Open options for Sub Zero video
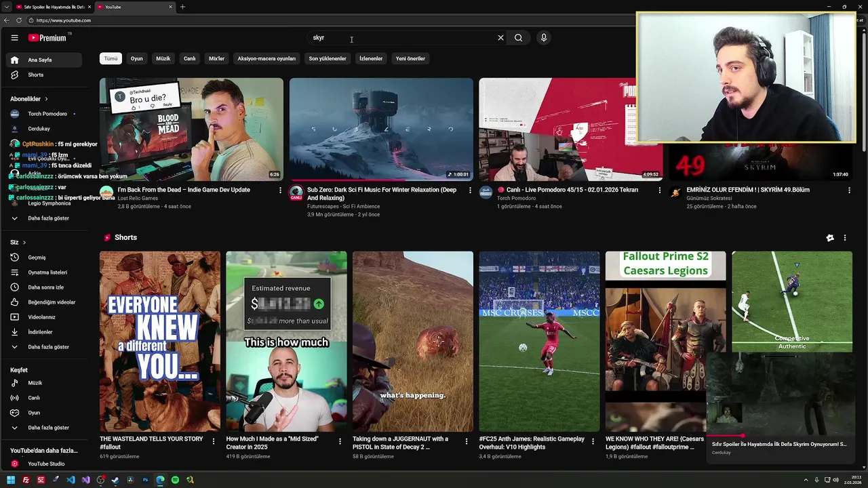Image resolution: width=868 pixels, height=488 pixels. click(x=470, y=190)
